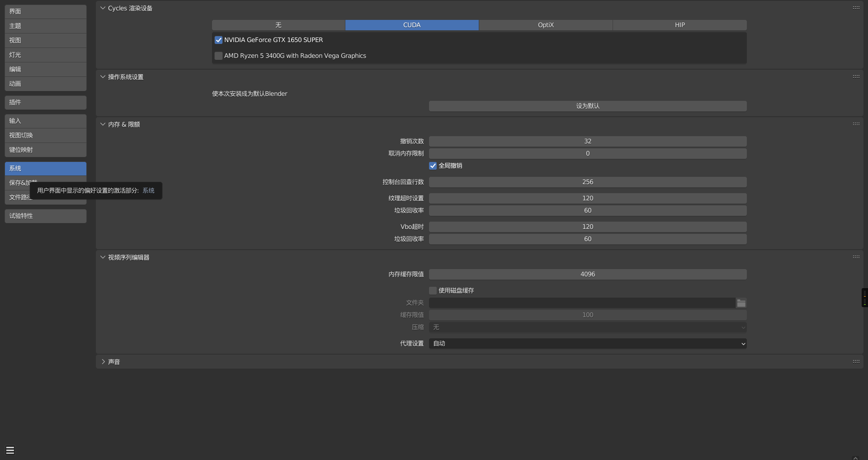Toggle AMD Ryzen 5 3400G device checkbox

tap(218, 56)
